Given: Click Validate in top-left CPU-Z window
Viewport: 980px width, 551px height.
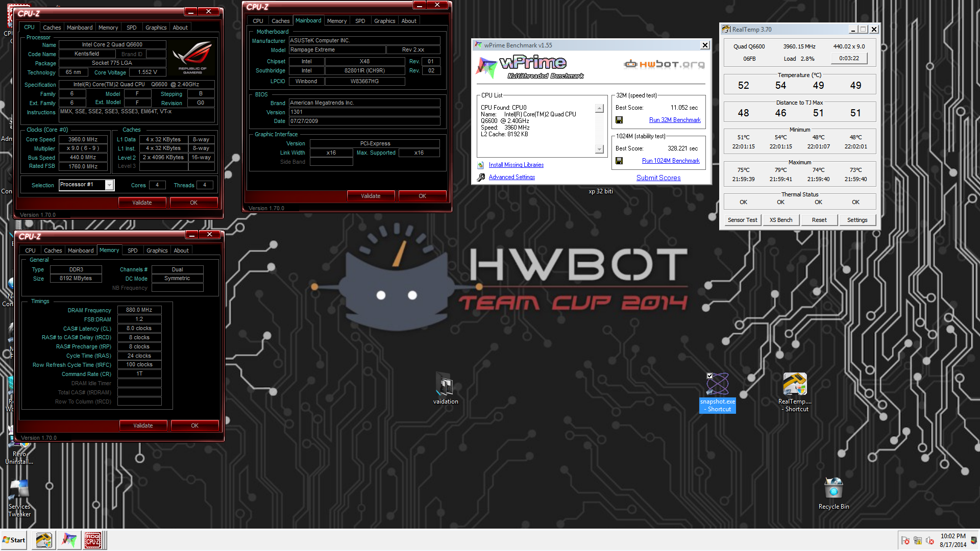Looking at the screenshot, I should point(142,203).
